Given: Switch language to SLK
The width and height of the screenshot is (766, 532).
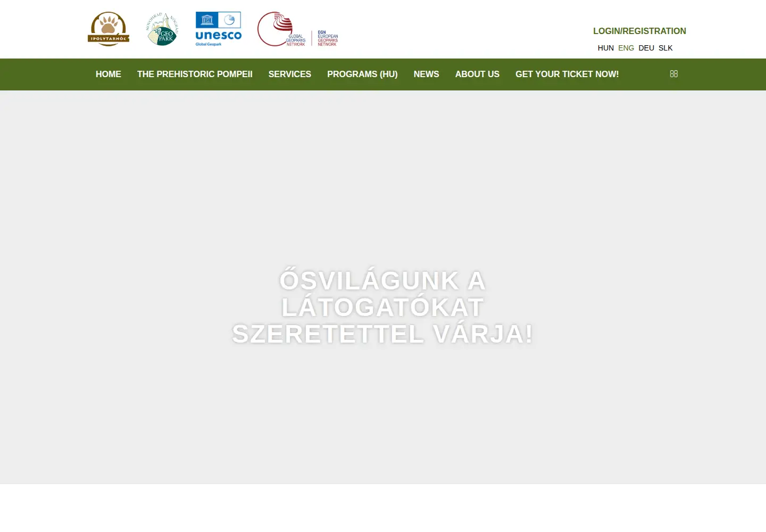Looking at the screenshot, I should [x=665, y=48].
